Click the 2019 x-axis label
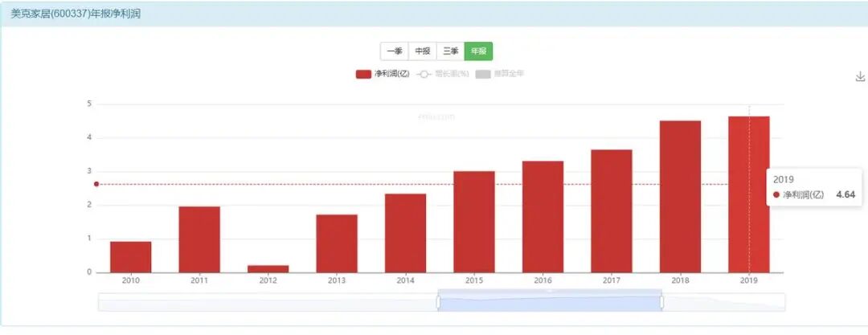868x335 pixels. click(748, 280)
